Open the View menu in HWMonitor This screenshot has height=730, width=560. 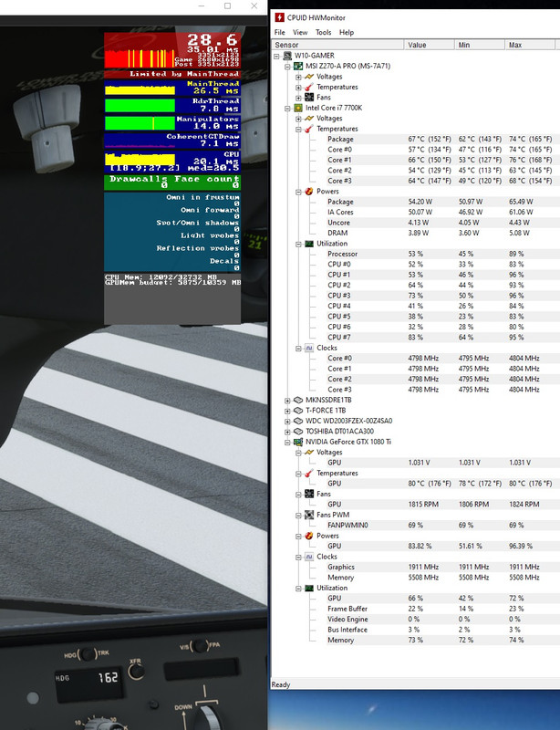pos(300,32)
